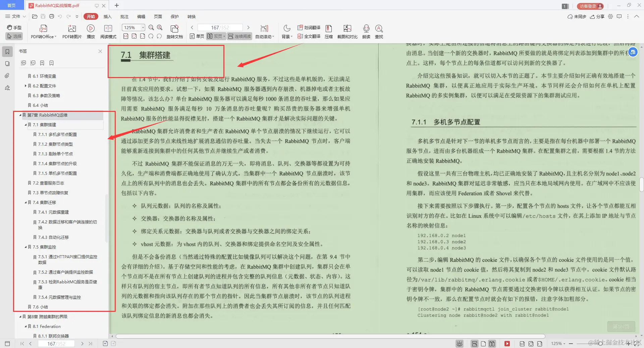Switch to 双页 double-page view
This screenshot has height=348, width=644.
point(216,36)
